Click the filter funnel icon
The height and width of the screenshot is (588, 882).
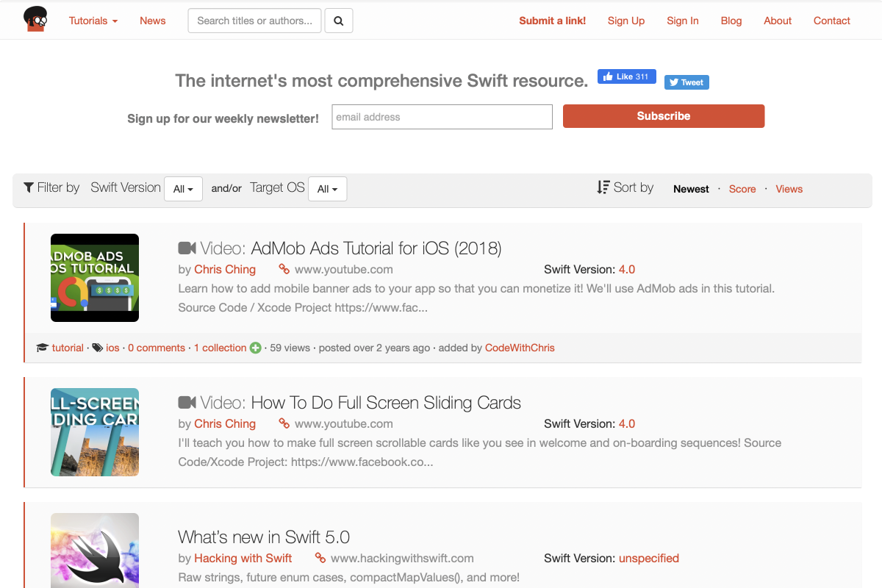(x=29, y=187)
